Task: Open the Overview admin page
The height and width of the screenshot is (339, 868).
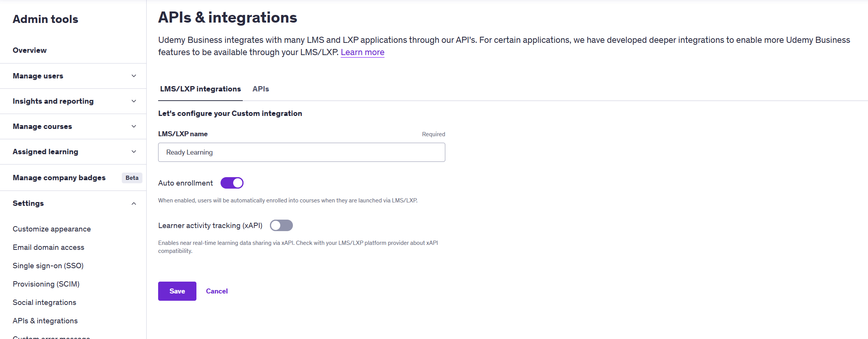Action: 29,50
